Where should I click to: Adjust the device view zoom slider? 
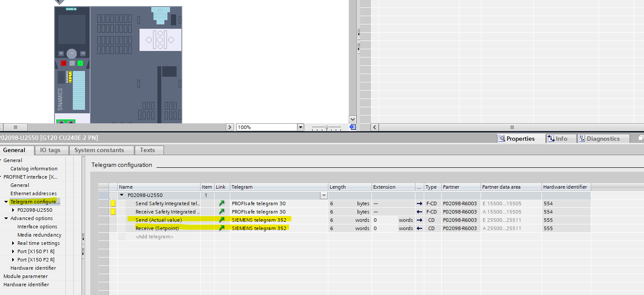pyautogui.click(x=327, y=127)
